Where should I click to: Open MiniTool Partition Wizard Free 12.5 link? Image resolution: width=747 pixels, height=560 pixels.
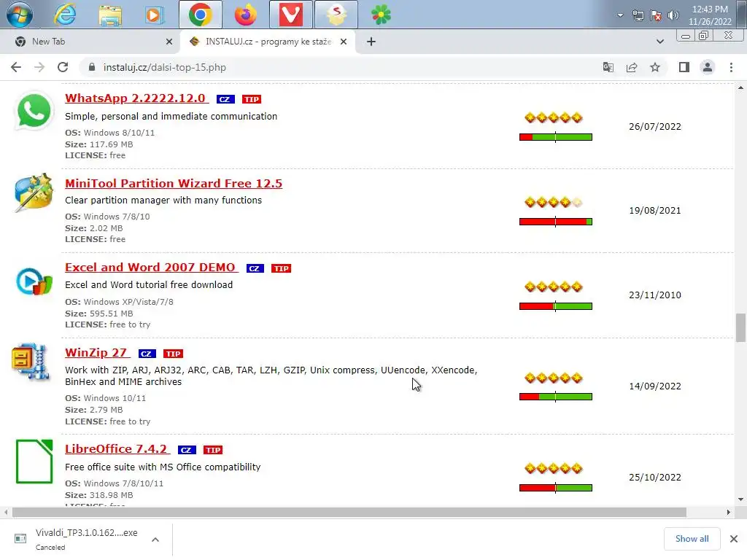pyautogui.click(x=174, y=183)
